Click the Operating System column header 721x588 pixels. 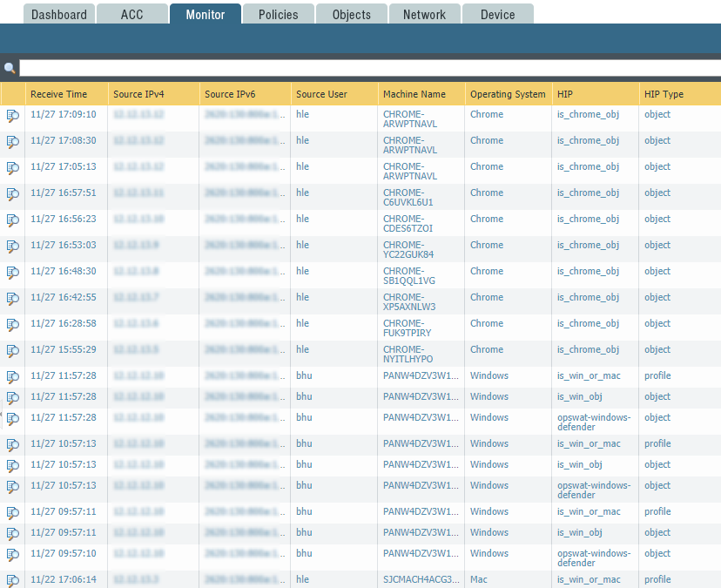[x=508, y=94]
